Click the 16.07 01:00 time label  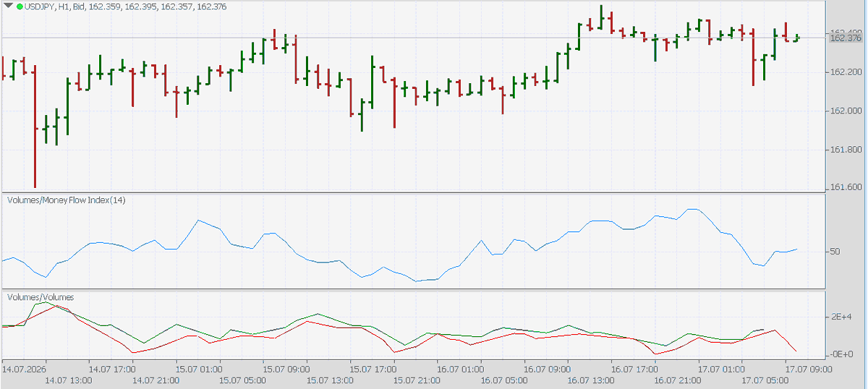[x=460, y=369]
